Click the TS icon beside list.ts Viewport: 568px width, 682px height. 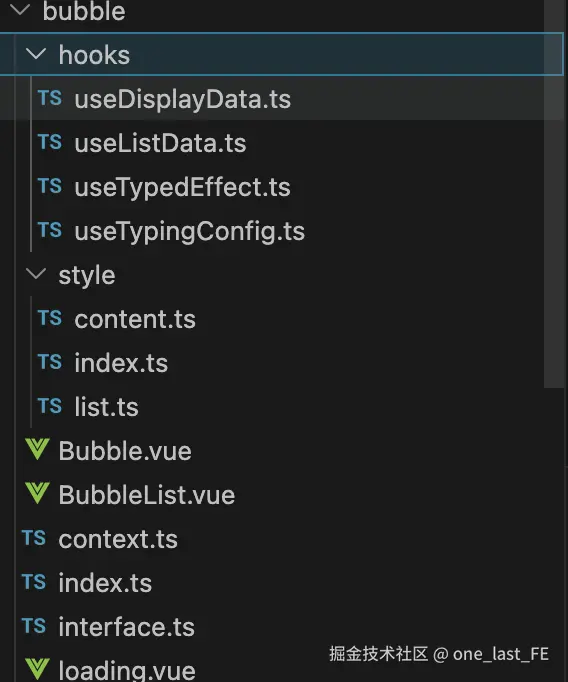50,406
